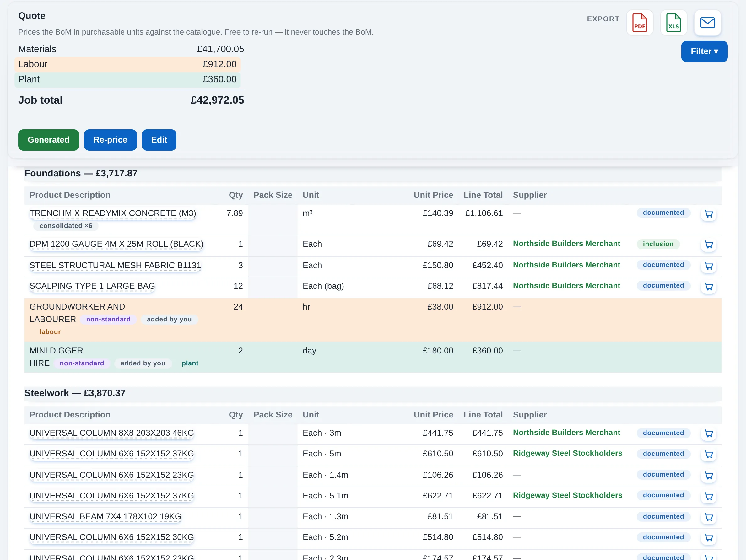This screenshot has height=560, width=746.
Task: Click 'documented' badge on Trenchmix Concrete row
Action: coord(663,213)
